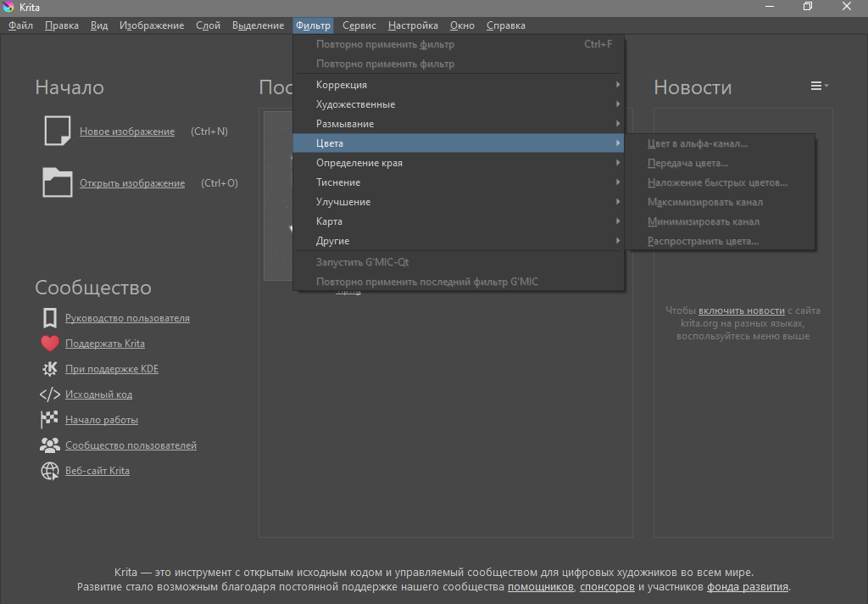This screenshot has width=868, height=604.
Task: Click включить новости link
Action: pos(741,310)
